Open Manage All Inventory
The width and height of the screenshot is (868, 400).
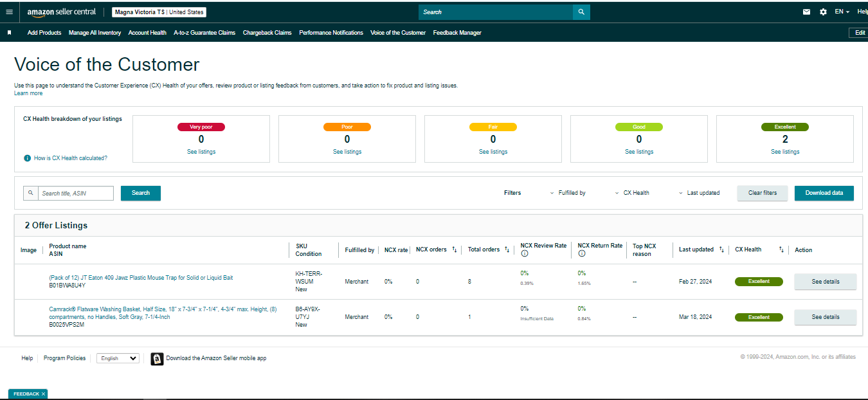[x=95, y=33]
